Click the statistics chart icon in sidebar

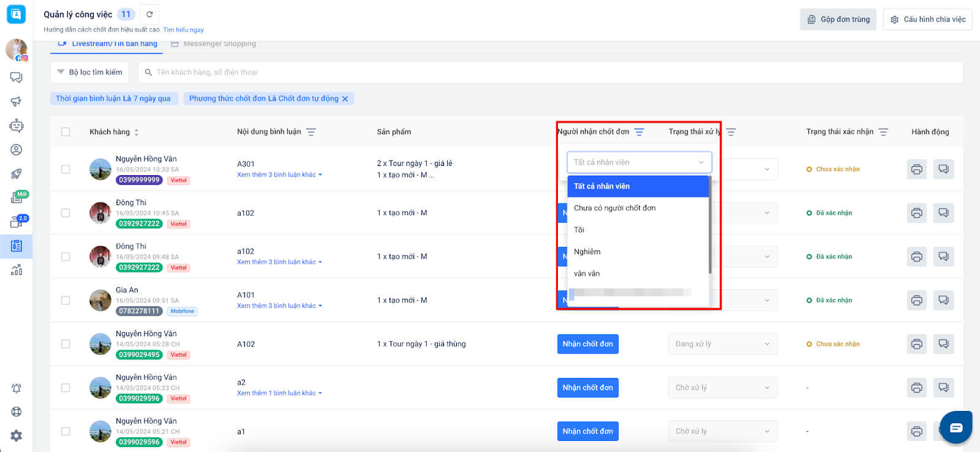pyautogui.click(x=17, y=270)
